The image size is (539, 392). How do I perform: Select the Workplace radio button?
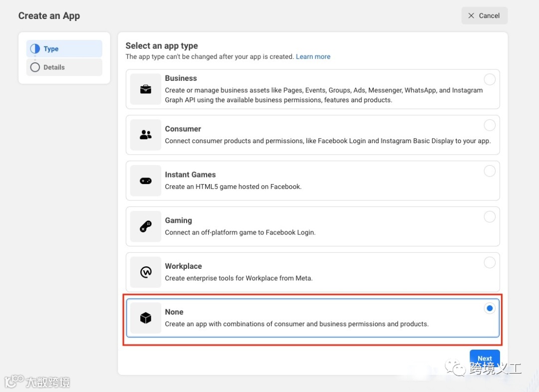tap(490, 262)
